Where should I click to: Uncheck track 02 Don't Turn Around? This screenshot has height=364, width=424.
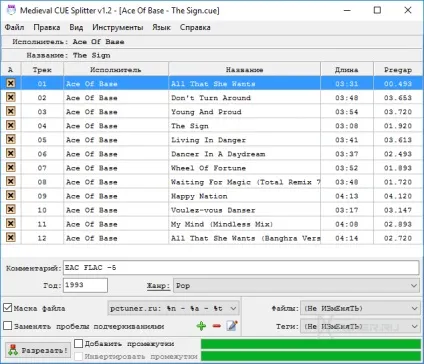click(11, 97)
